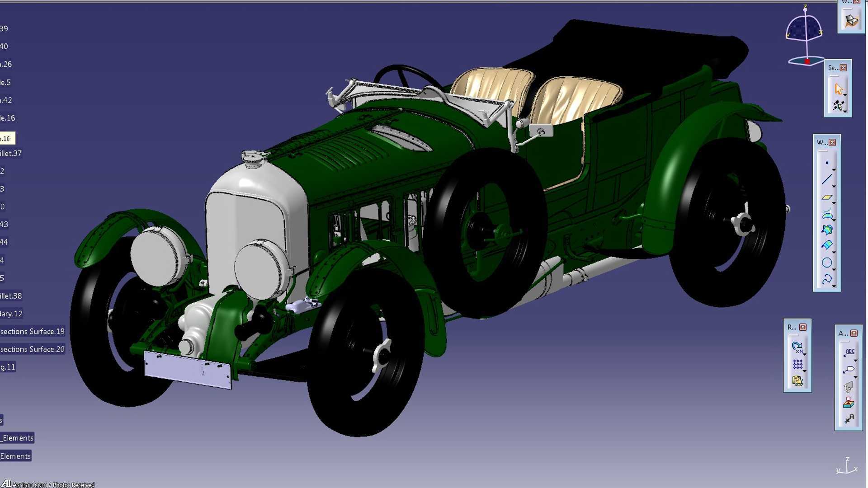Pick the Line creation tool
The image size is (868, 488).
coord(827,179)
